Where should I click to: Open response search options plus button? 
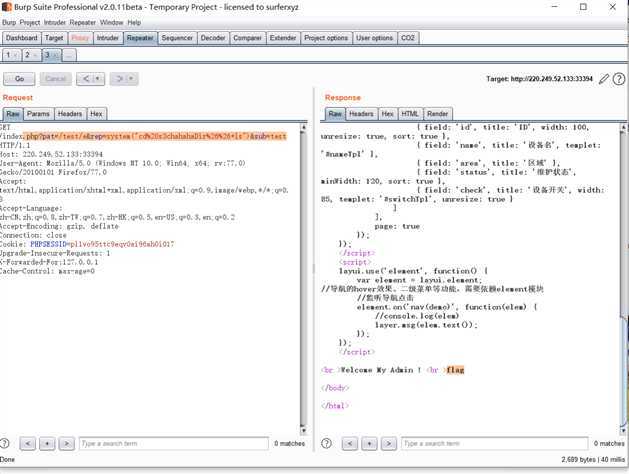(369, 444)
